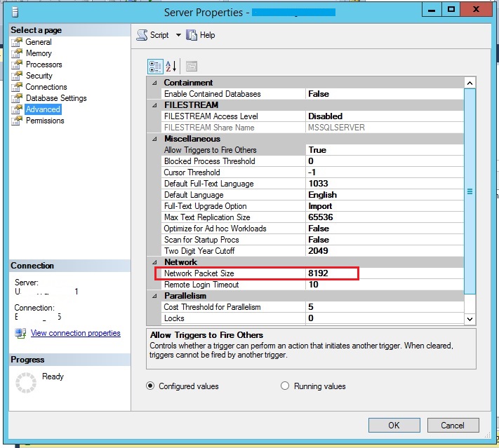Click the Cancel button

(x=453, y=425)
